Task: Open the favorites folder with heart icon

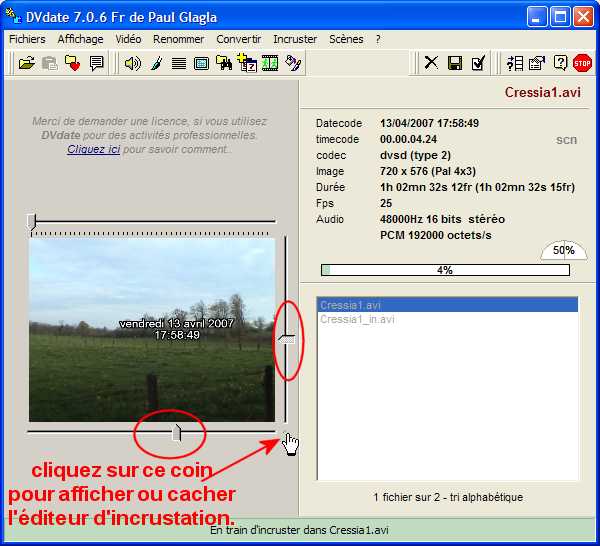Action: point(72,63)
